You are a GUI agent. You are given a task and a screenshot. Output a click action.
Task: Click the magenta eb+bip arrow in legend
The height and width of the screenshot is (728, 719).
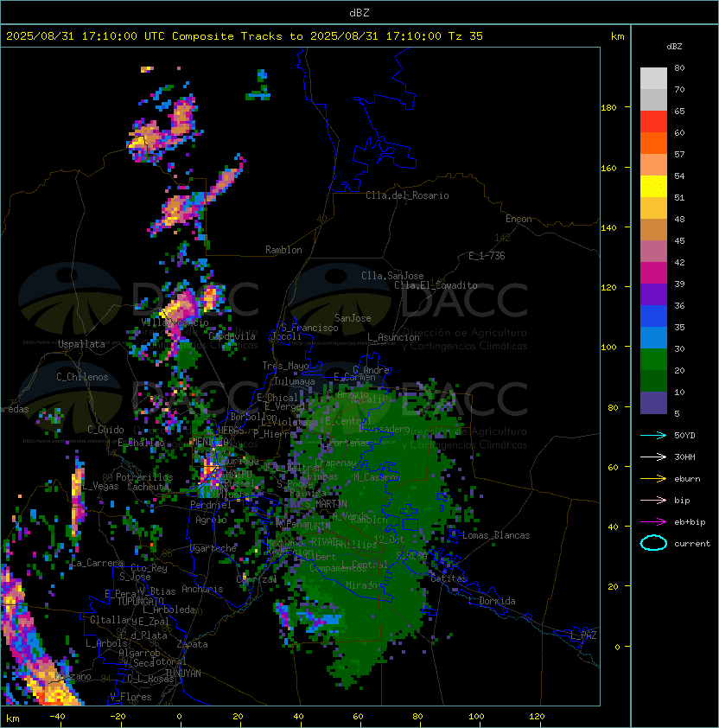click(x=653, y=522)
